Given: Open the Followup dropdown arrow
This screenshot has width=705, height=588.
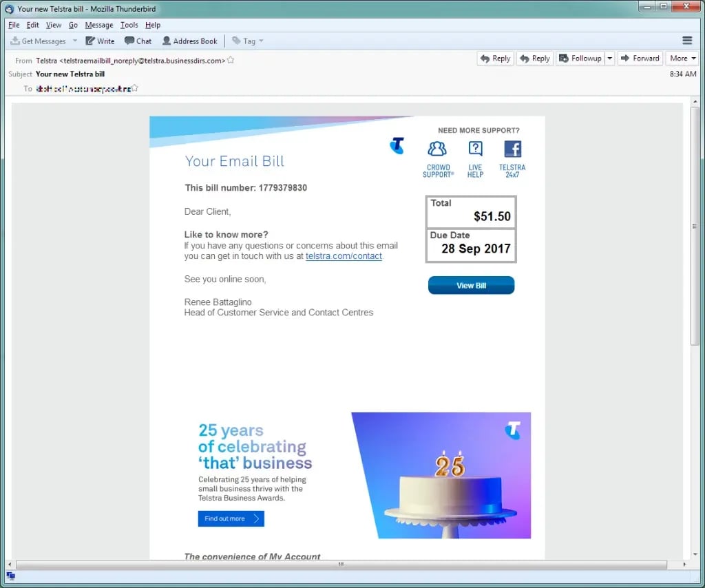Looking at the screenshot, I should [609, 59].
